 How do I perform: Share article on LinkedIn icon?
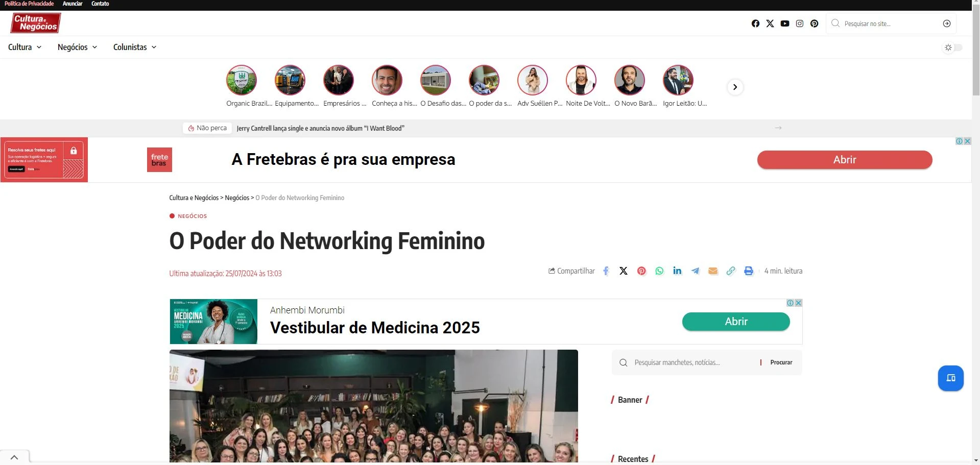(677, 271)
